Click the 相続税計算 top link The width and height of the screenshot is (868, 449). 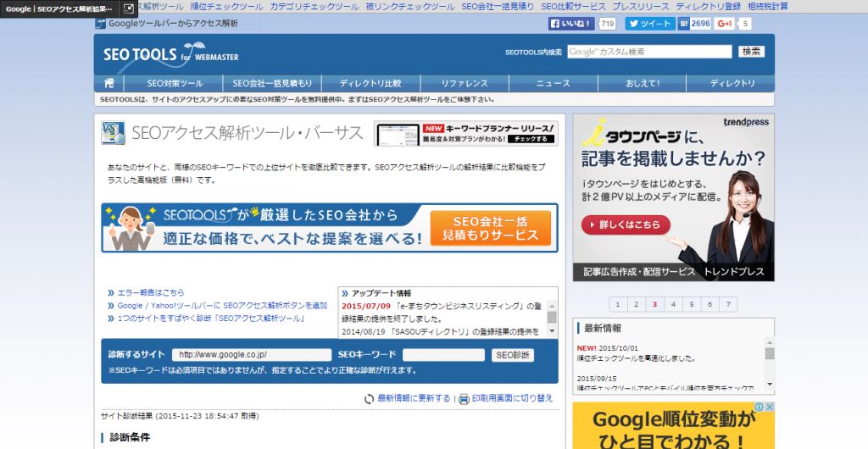(768, 7)
